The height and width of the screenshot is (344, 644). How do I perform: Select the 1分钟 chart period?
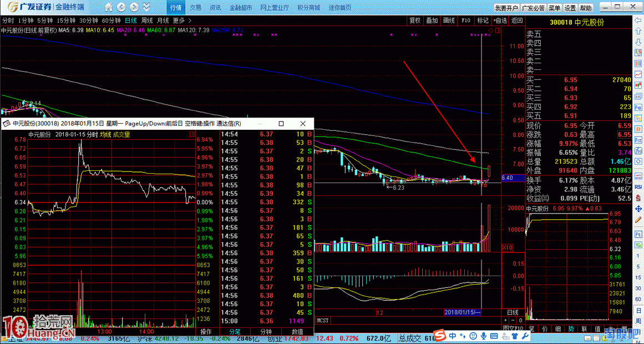[x=26, y=21]
